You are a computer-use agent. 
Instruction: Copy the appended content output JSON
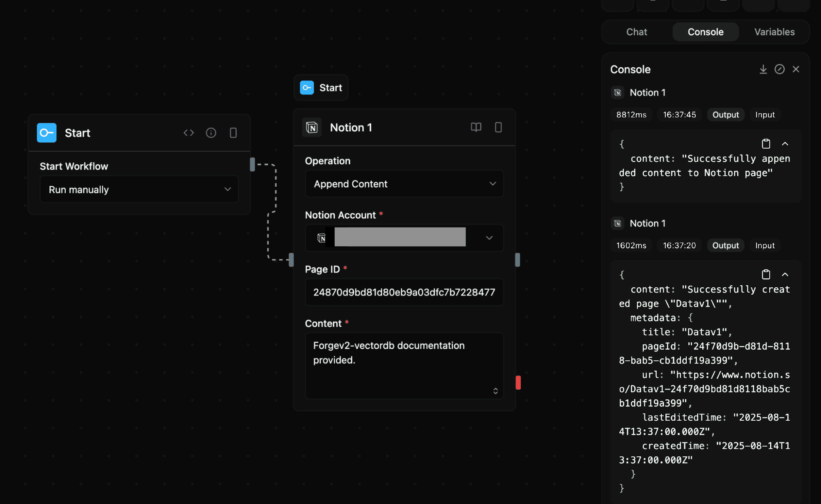click(766, 144)
